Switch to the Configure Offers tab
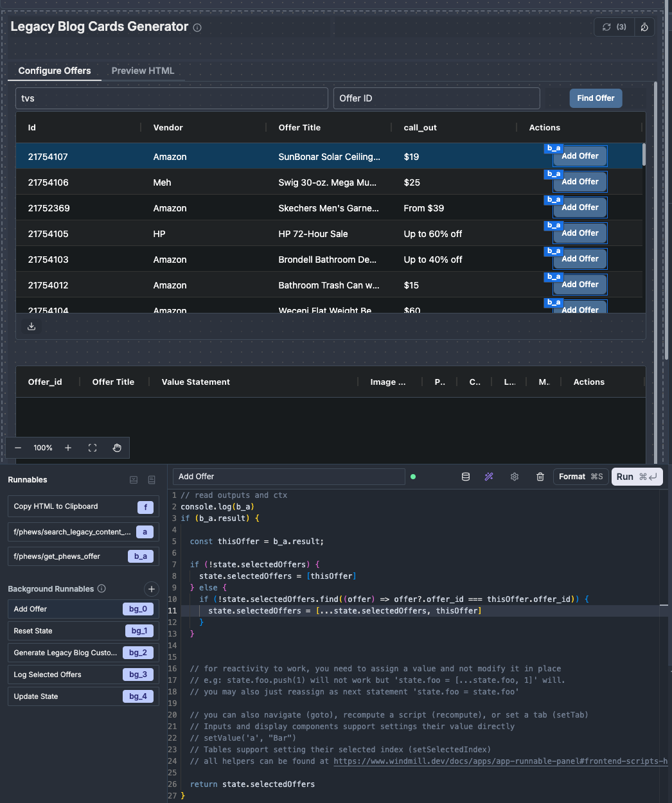The height and width of the screenshot is (803, 672). point(55,71)
